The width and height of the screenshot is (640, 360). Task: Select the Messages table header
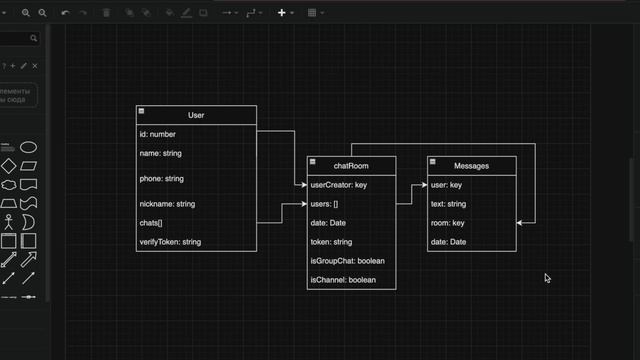coord(472,166)
